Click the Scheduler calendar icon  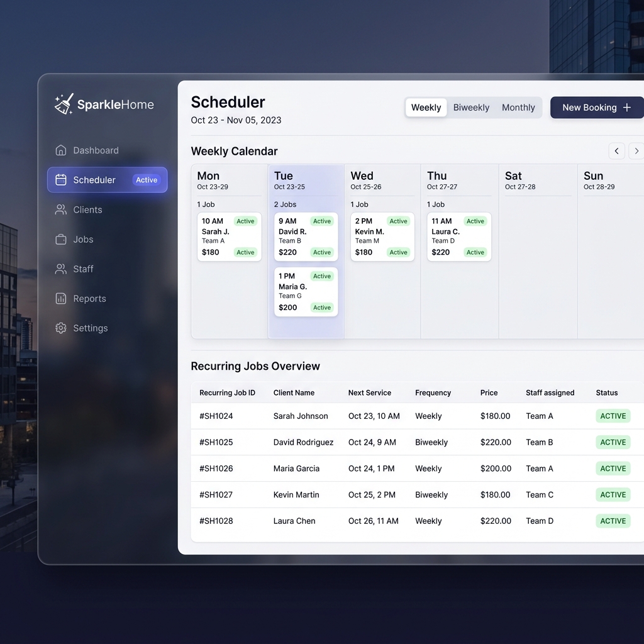tap(61, 180)
